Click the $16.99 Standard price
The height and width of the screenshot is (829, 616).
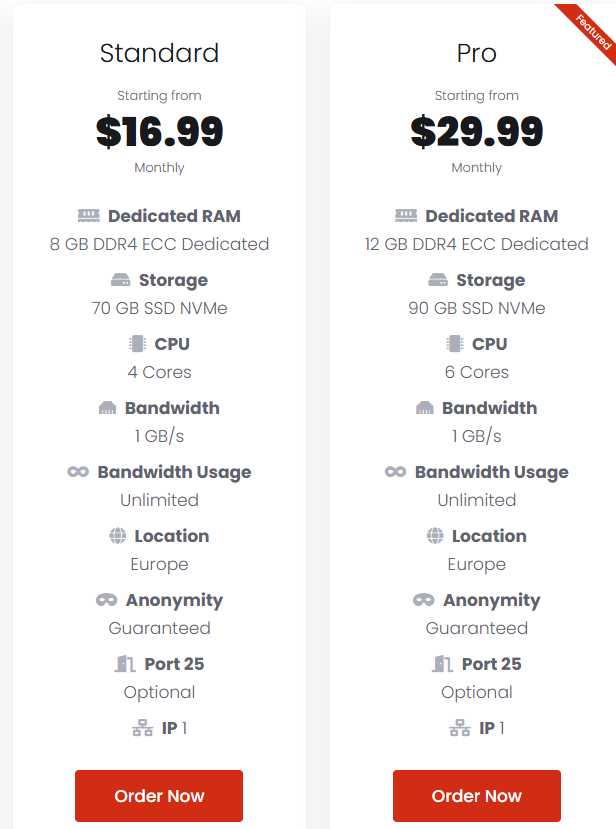159,131
